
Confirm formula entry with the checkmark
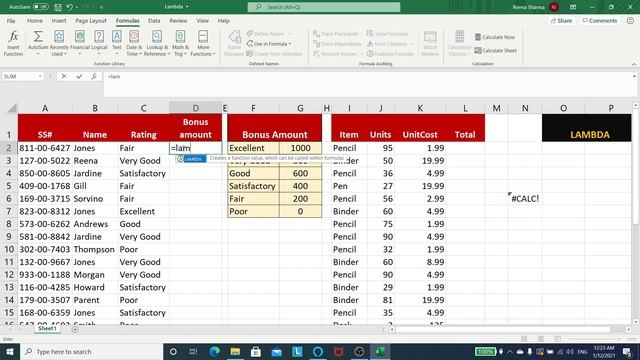pyautogui.click(x=79, y=76)
